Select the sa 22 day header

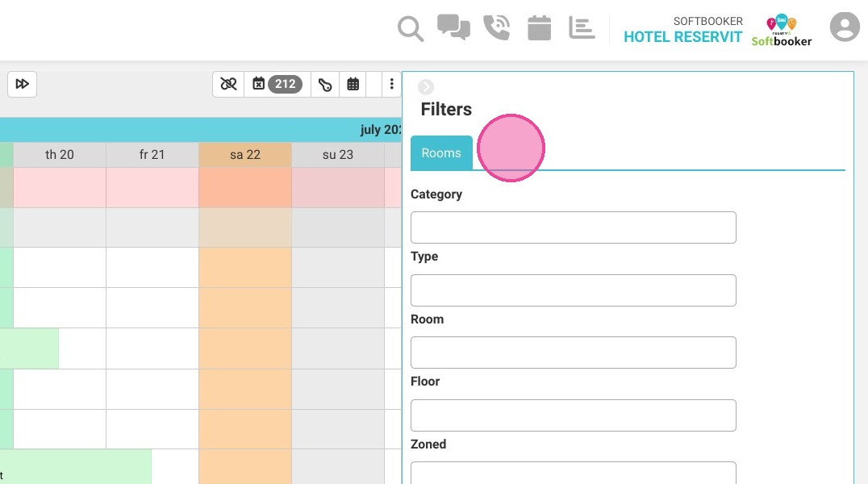(x=245, y=155)
